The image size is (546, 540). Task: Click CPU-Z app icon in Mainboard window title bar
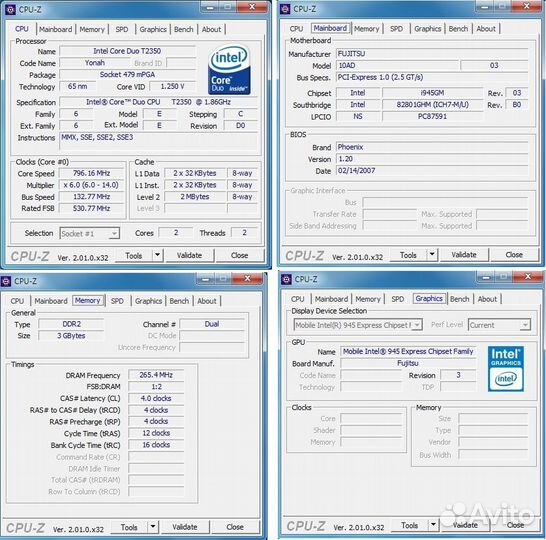(x=285, y=9)
